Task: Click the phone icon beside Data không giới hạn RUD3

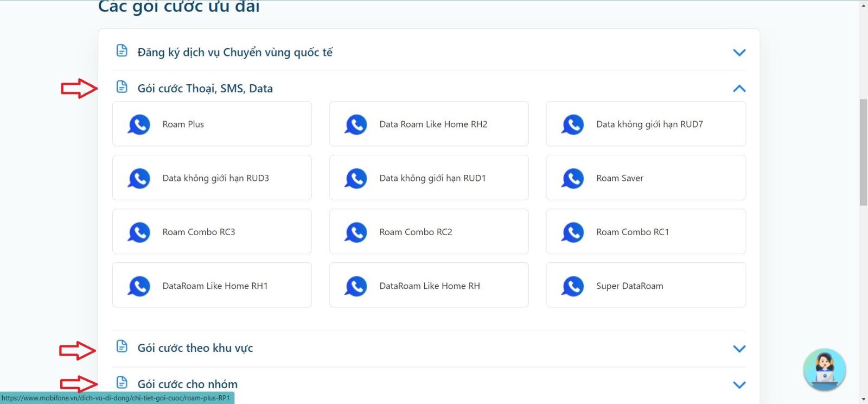Action: coord(139,178)
